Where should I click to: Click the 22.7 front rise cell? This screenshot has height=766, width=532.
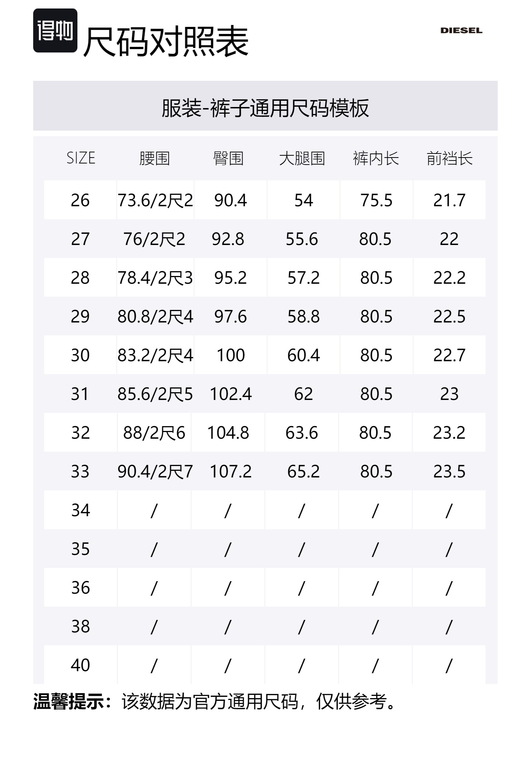(449, 355)
